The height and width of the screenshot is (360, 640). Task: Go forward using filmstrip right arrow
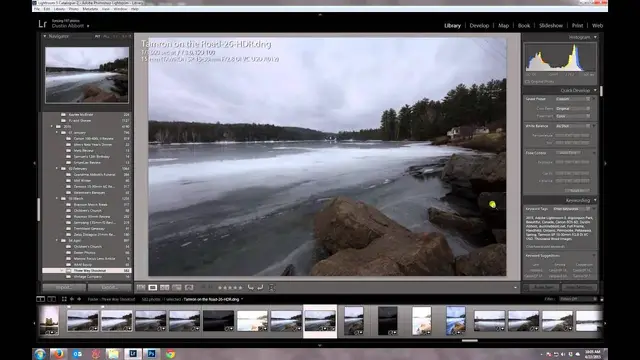(79, 299)
